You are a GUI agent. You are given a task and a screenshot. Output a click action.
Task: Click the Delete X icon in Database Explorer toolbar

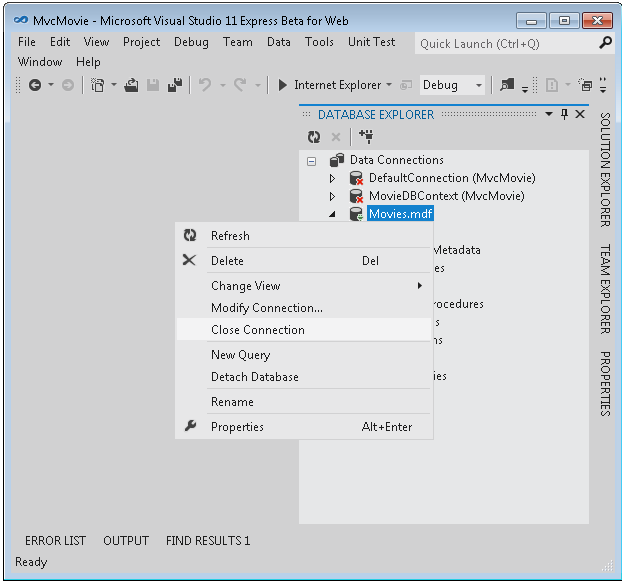(336, 137)
